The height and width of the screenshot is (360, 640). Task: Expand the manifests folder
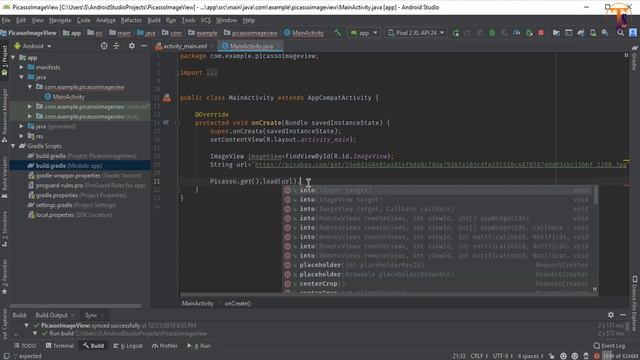click(22, 67)
